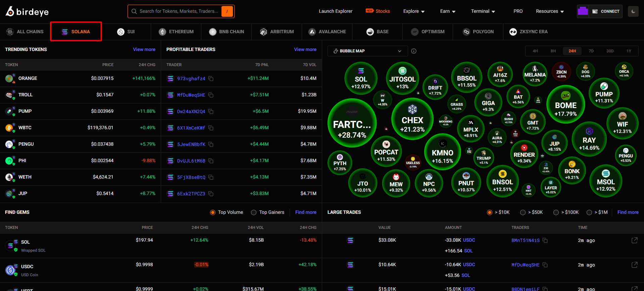Select the JITOSOL bubble
Image resolution: width=644 pixels, height=291 pixels.
tap(402, 78)
